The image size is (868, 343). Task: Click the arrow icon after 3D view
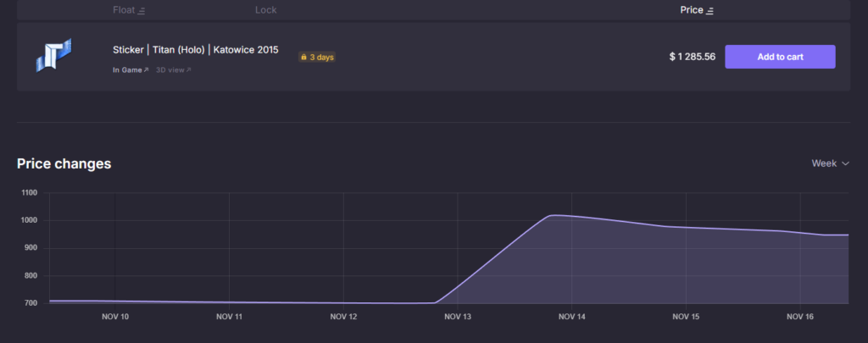click(x=189, y=69)
